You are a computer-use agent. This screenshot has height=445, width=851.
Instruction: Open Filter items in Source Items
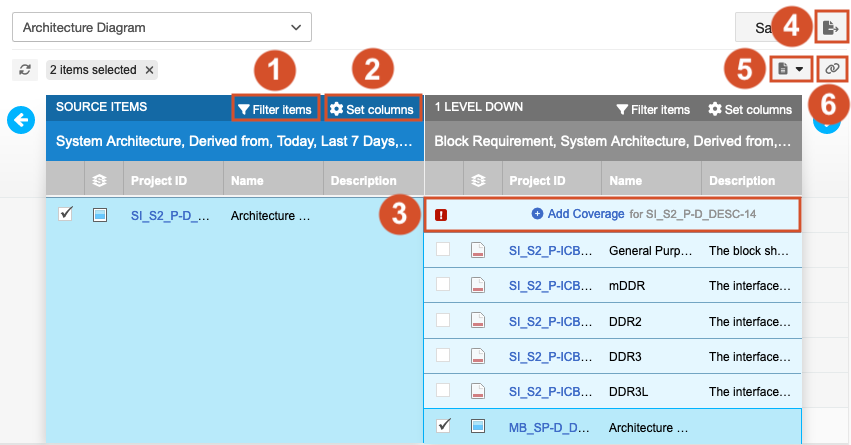point(275,109)
